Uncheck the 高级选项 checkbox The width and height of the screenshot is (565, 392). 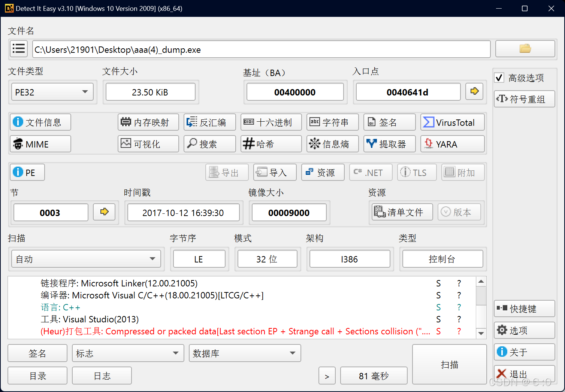(x=499, y=78)
